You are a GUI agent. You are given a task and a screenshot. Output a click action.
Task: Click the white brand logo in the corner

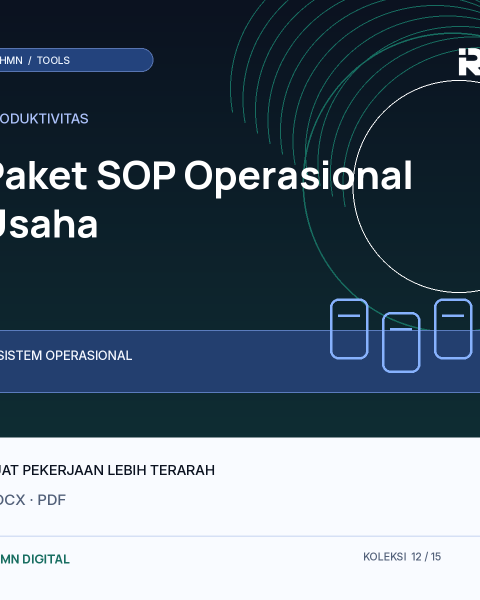[469, 62]
